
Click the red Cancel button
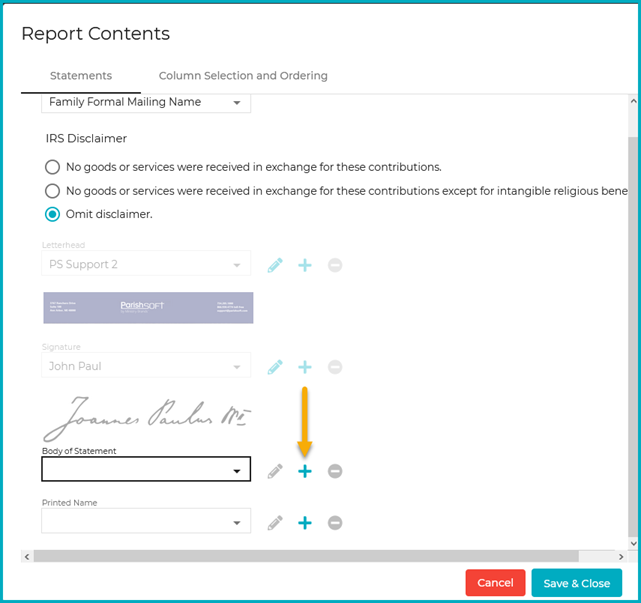(x=495, y=583)
